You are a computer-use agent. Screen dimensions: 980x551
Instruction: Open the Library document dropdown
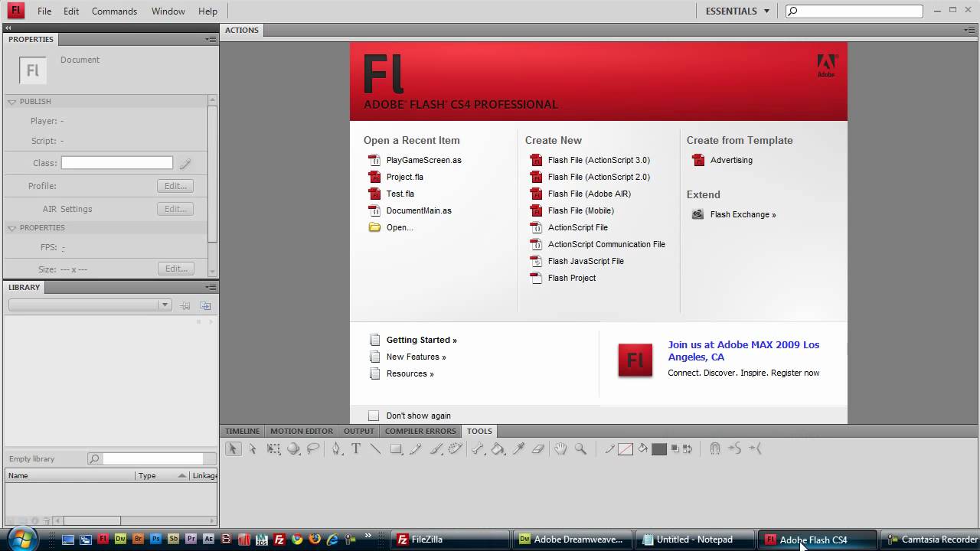(x=90, y=305)
